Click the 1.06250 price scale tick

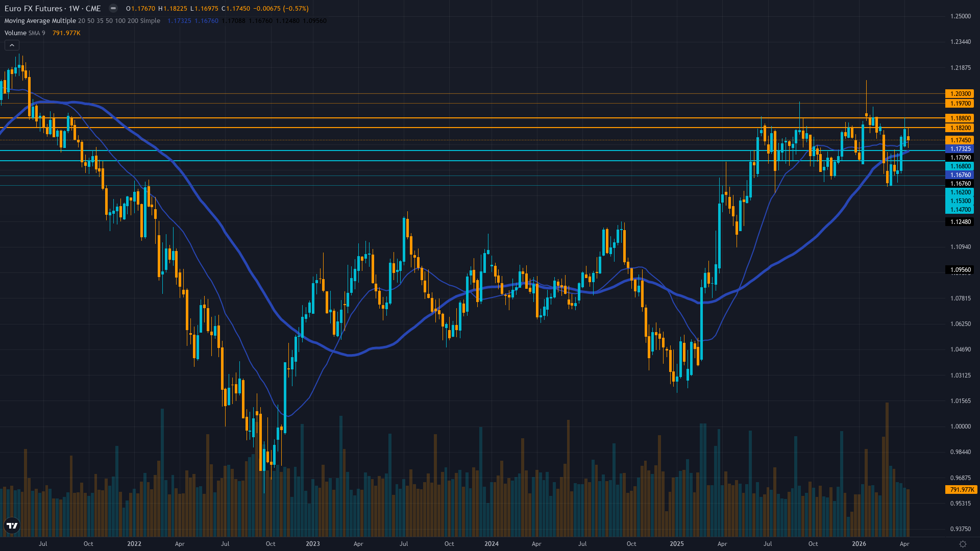(960, 324)
